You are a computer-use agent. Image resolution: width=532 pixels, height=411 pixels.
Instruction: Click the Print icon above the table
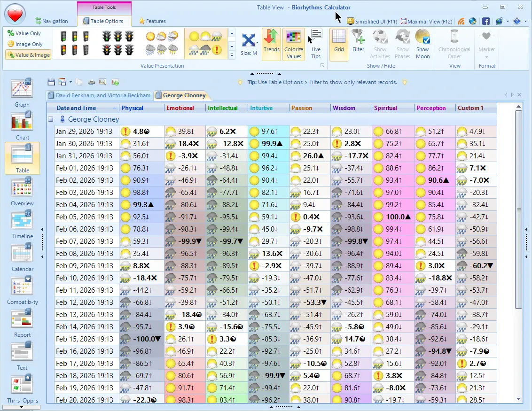coord(91,82)
